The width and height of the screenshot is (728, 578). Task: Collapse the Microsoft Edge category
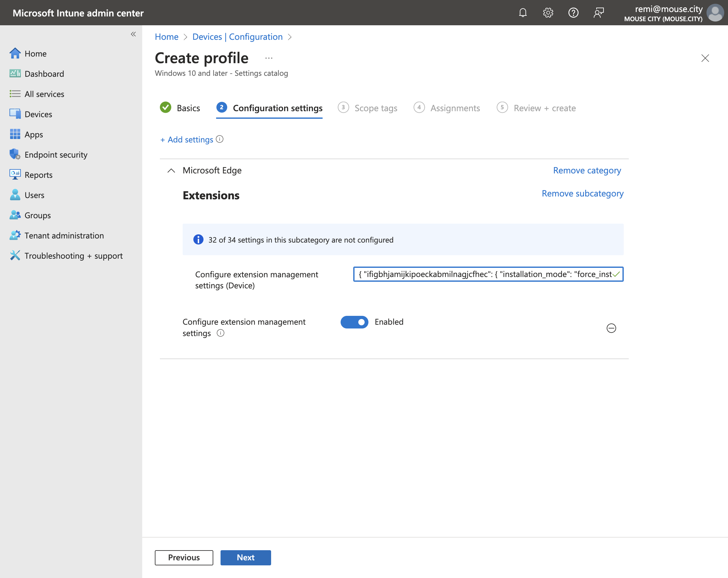pyautogui.click(x=171, y=171)
